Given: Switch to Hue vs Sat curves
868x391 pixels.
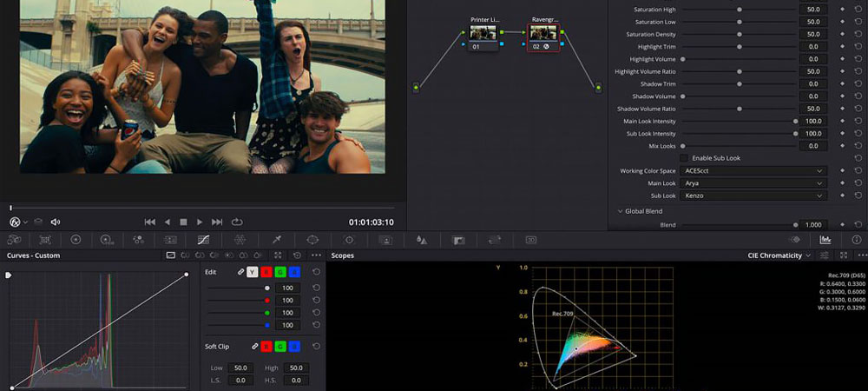Looking at the screenshot, I should [200, 255].
